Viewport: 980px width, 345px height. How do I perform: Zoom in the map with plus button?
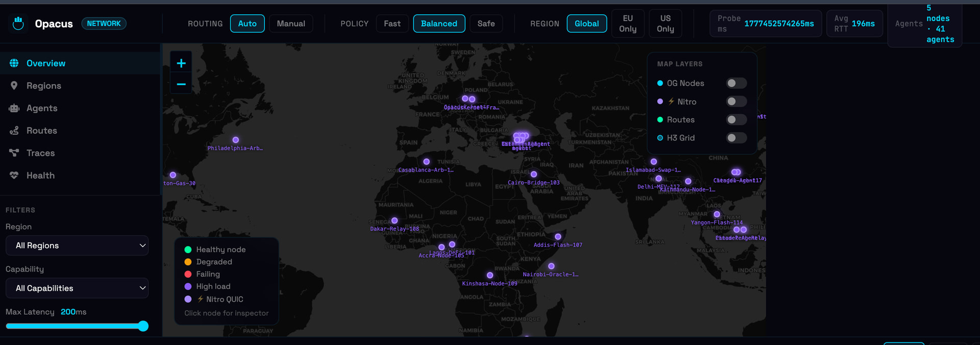(181, 63)
